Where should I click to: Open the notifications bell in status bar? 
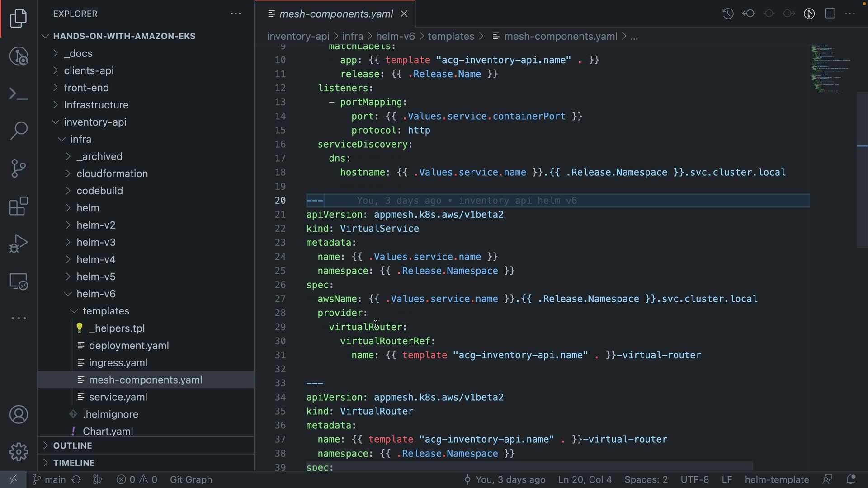pyautogui.click(x=850, y=479)
